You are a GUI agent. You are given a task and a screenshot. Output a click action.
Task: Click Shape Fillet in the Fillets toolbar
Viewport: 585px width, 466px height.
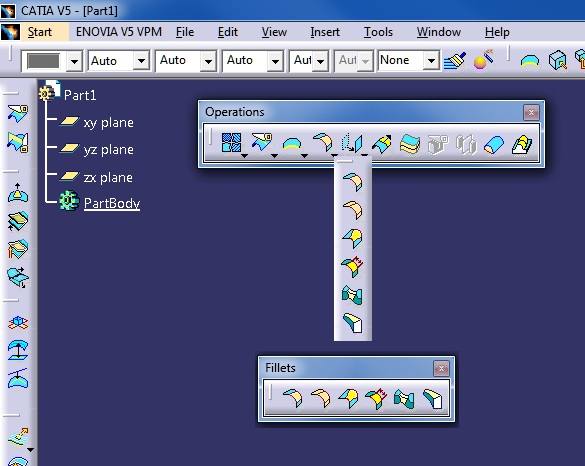point(292,398)
